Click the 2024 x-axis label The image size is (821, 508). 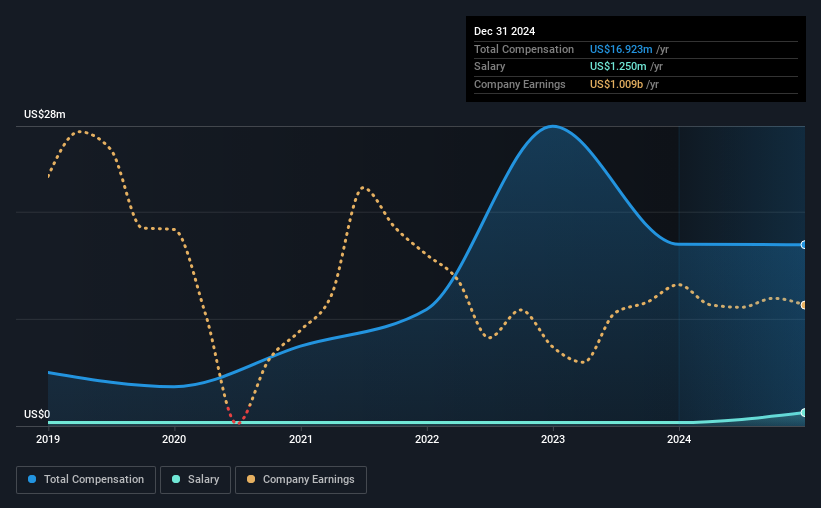click(x=679, y=439)
